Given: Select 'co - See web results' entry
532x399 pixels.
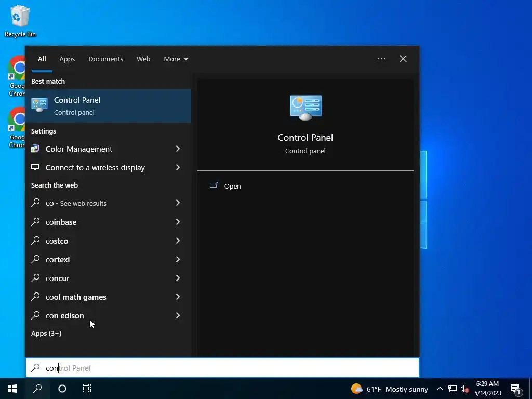Looking at the screenshot, I should point(108,203).
